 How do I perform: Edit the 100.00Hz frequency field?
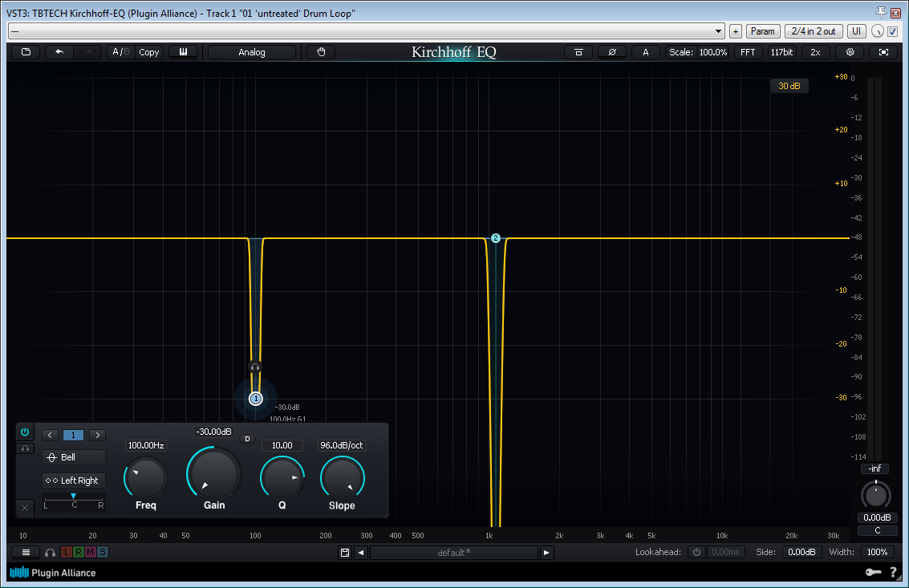(x=146, y=445)
